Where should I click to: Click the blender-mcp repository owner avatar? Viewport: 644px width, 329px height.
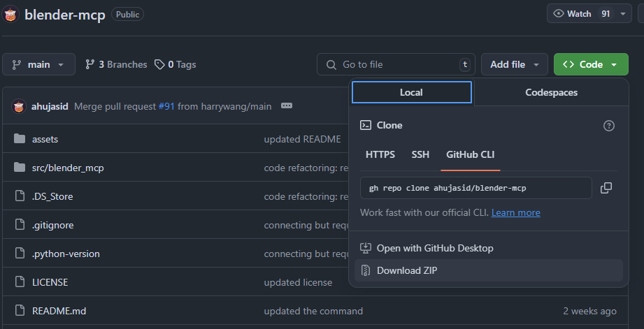[11, 14]
